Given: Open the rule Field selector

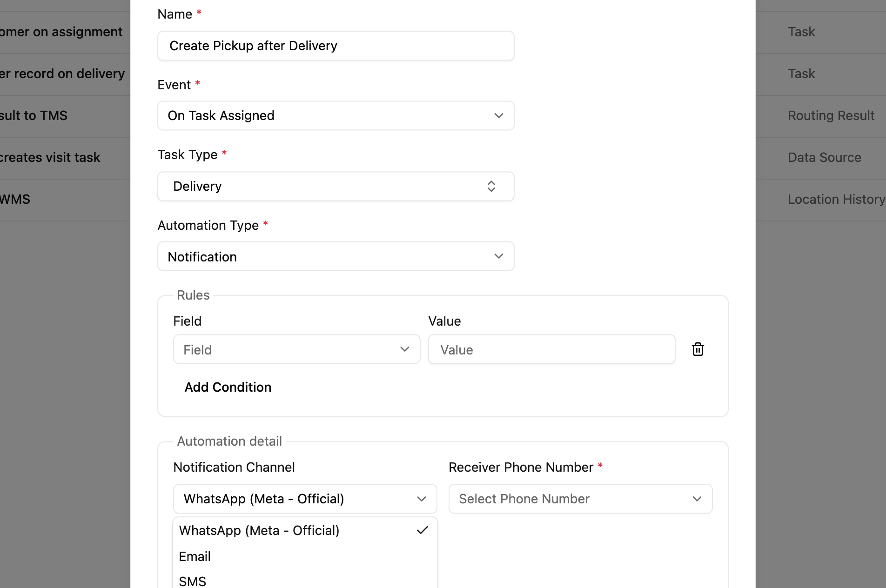Looking at the screenshot, I should [x=297, y=349].
